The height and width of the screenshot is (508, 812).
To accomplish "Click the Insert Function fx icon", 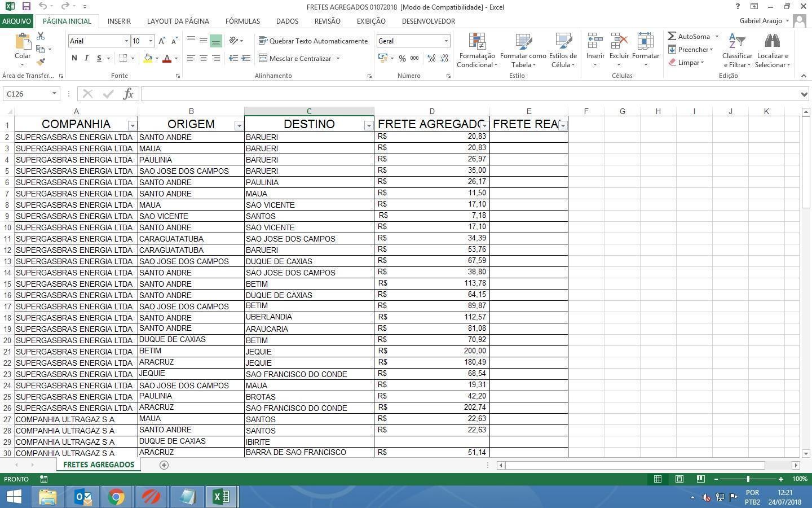I will [x=128, y=94].
